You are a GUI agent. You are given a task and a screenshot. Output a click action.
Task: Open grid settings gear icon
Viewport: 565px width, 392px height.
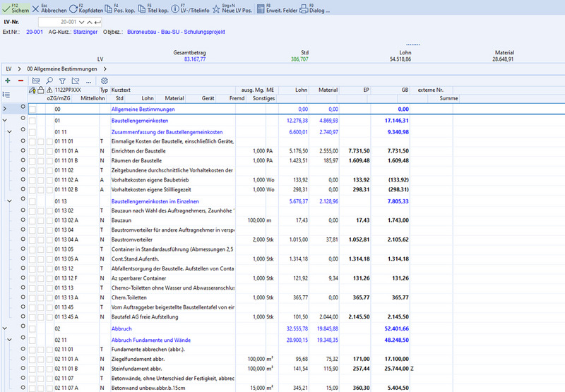coord(105,81)
